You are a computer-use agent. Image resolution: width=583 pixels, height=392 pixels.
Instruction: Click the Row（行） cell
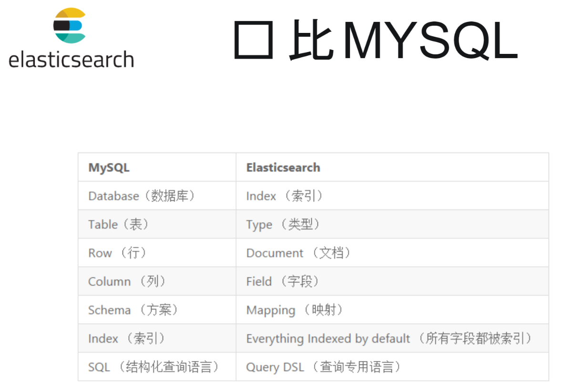coord(157,253)
